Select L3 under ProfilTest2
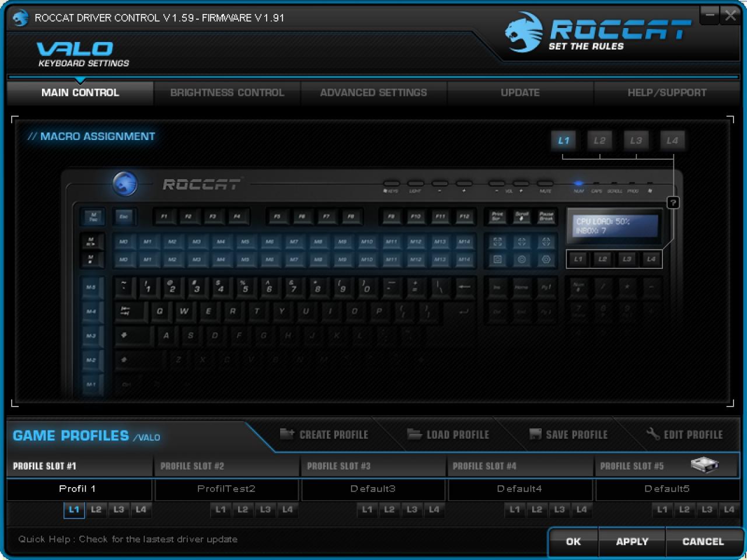Viewport: 747px width, 560px height. [x=265, y=510]
